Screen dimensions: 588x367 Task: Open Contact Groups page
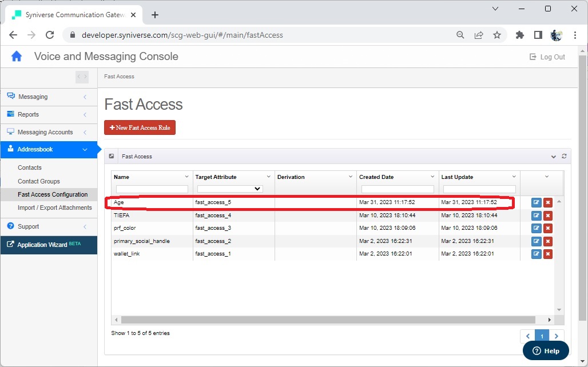pyautogui.click(x=39, y=181)
